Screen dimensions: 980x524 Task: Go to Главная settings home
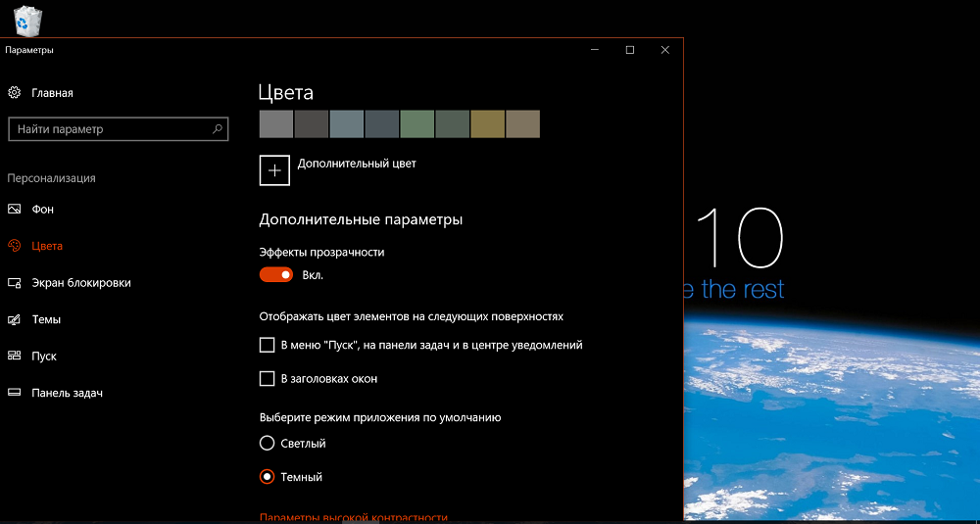[x=53, y=93]
